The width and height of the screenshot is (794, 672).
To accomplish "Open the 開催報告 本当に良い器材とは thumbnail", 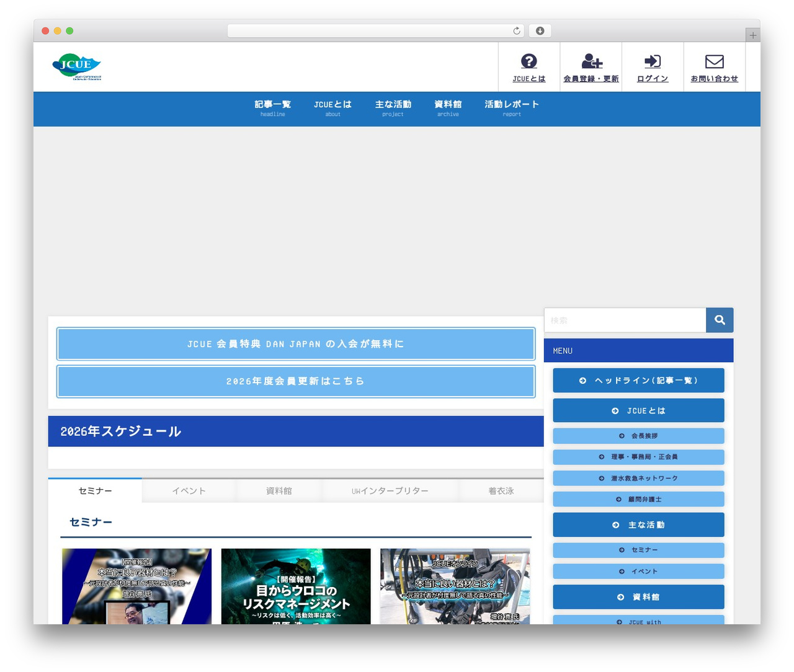I will pyautogui.click(x=136, y=586).
